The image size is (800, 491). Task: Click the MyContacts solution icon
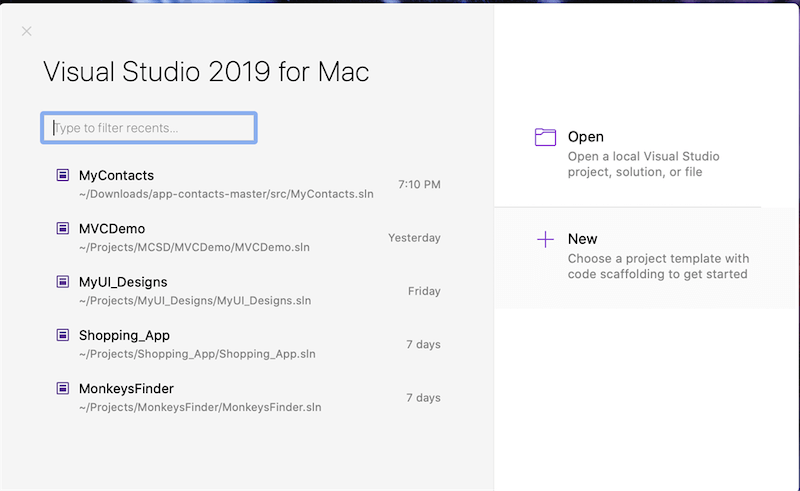point(63,175)
